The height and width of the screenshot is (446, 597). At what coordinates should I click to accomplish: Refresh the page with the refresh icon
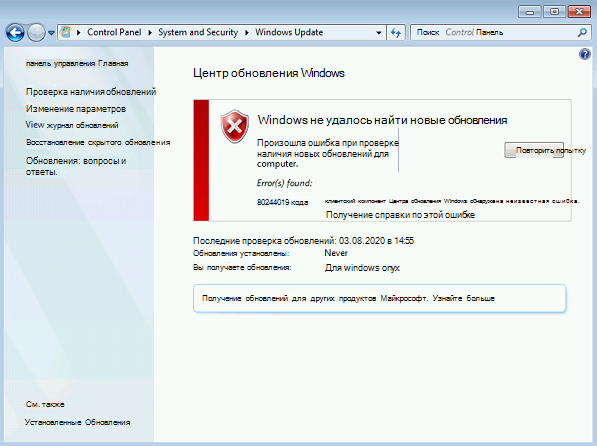point(396,33)
